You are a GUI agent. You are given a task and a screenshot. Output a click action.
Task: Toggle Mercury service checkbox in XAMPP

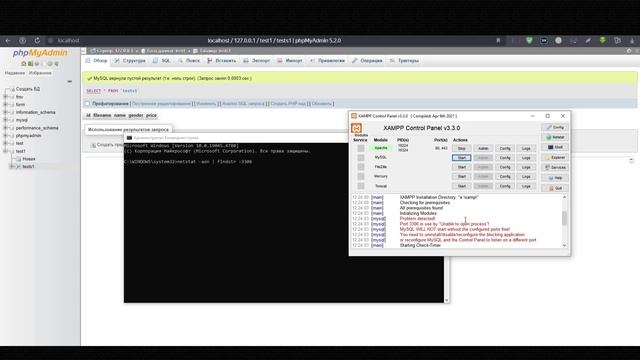(x=361, y=176)
